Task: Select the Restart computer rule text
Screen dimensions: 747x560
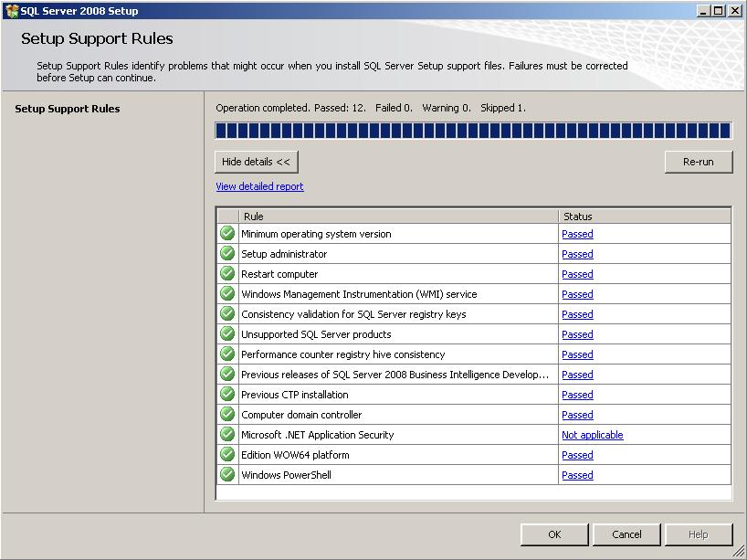Action: pyautogui.click(x=279, y=274)
